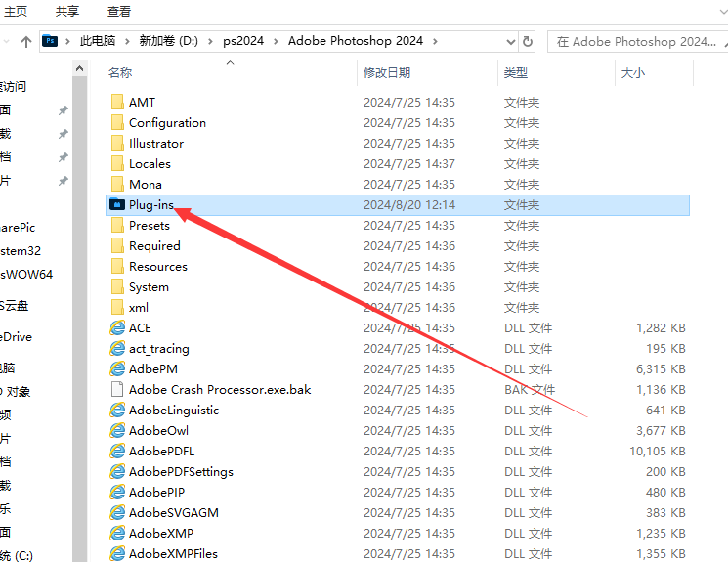Screen dimensions: 728x562
Task: Click the ACE DLL file icon
Action: point(117,327)
